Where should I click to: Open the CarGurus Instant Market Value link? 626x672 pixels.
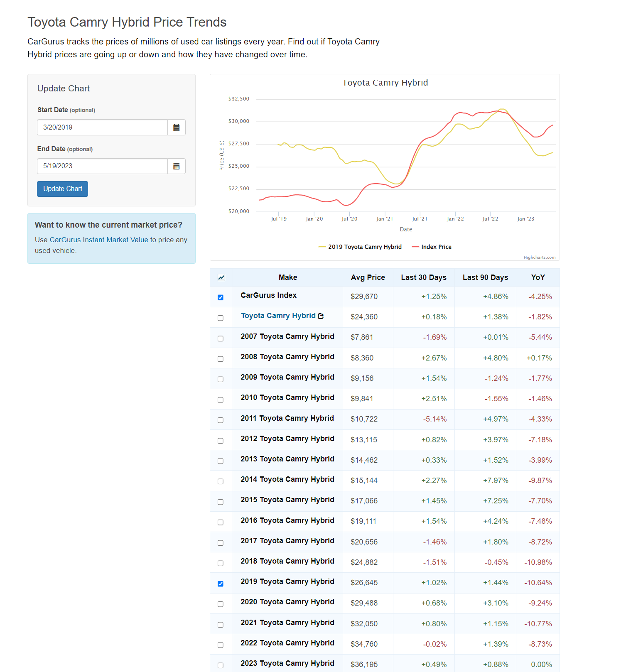[x=99, y=240]
